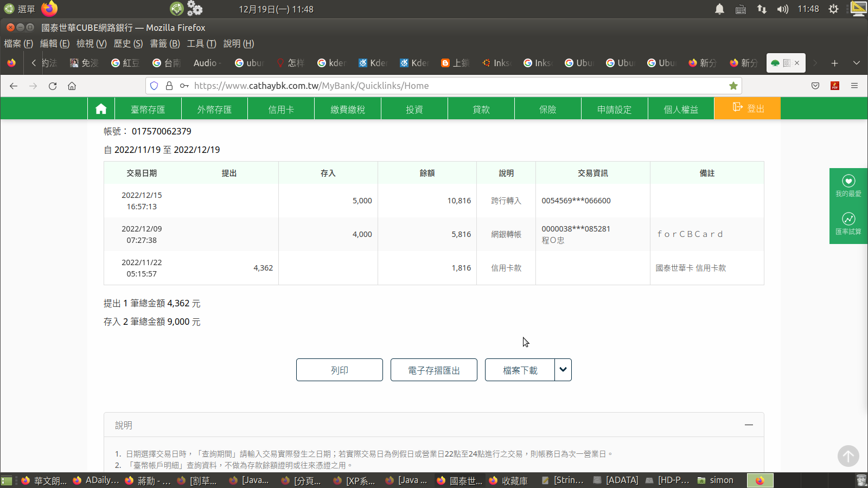Click the 列印 print button
Viewport: 868px width, 488px height.
(x=340, y=370)
